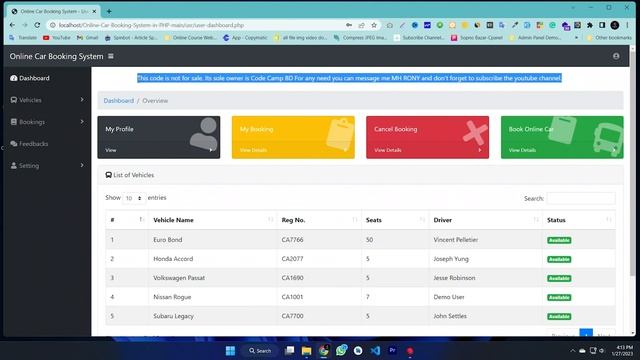Click registration number CA7766
Screen dimensions: 640x360
tap(292, 240)
